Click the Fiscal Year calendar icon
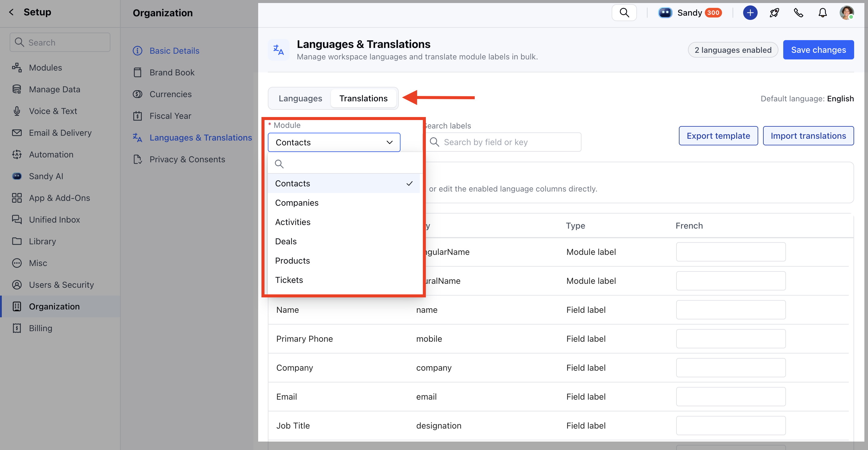This screenshot has width=868, height=450. tap(138, 116)
